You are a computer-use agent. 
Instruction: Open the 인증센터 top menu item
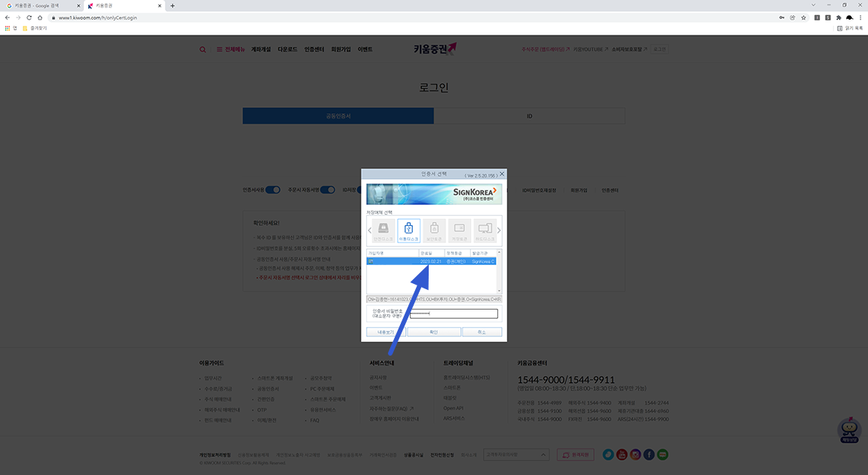coord(314,49)
